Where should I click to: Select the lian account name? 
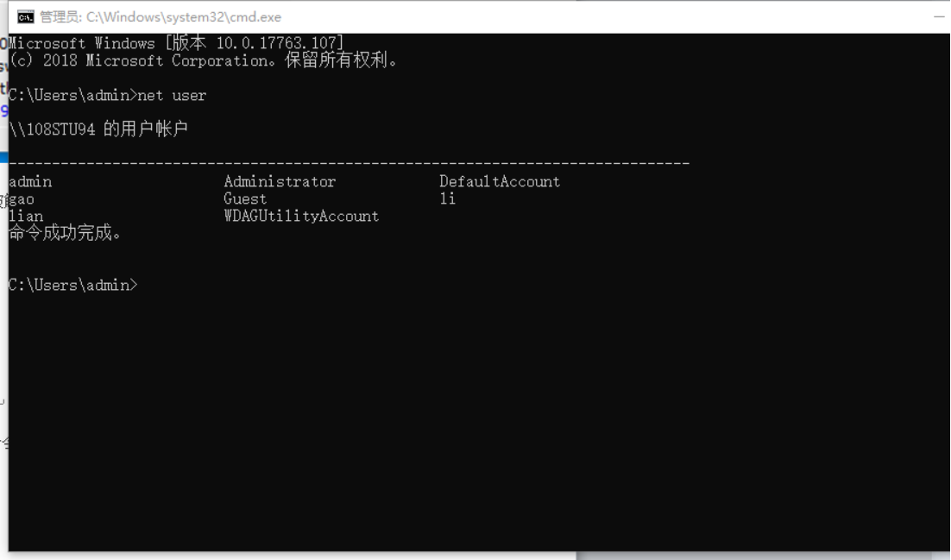pos(26,216)
